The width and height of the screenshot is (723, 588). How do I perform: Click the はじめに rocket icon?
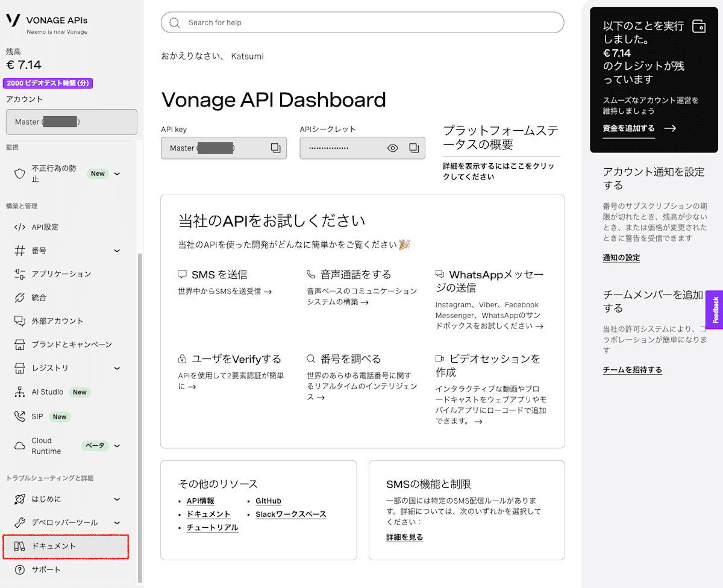(20, 499)
